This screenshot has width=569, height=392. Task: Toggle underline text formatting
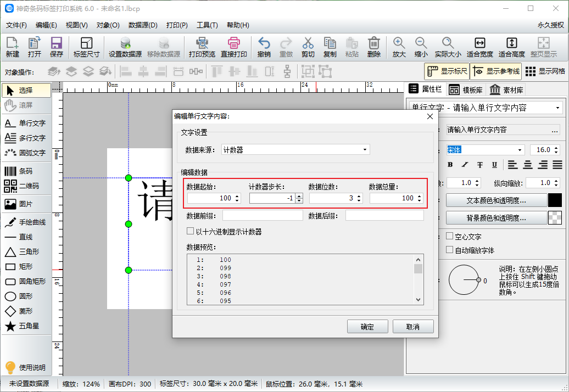click(494, 165)
